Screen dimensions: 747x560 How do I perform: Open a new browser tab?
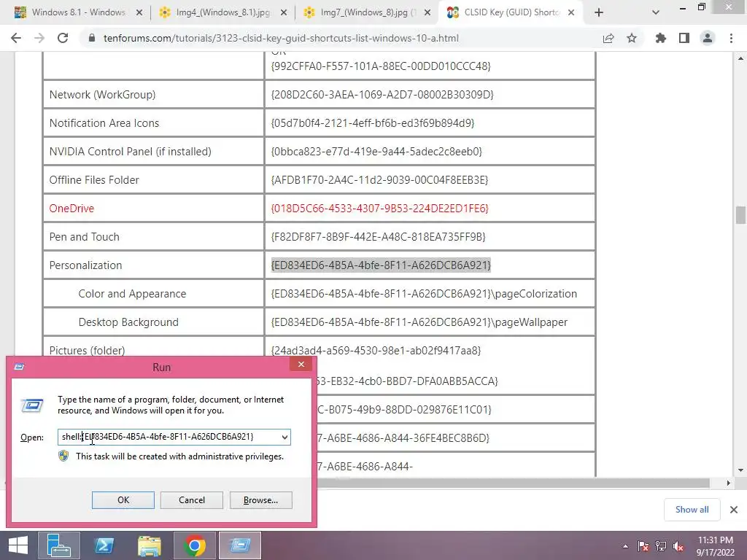pos(599,12)
